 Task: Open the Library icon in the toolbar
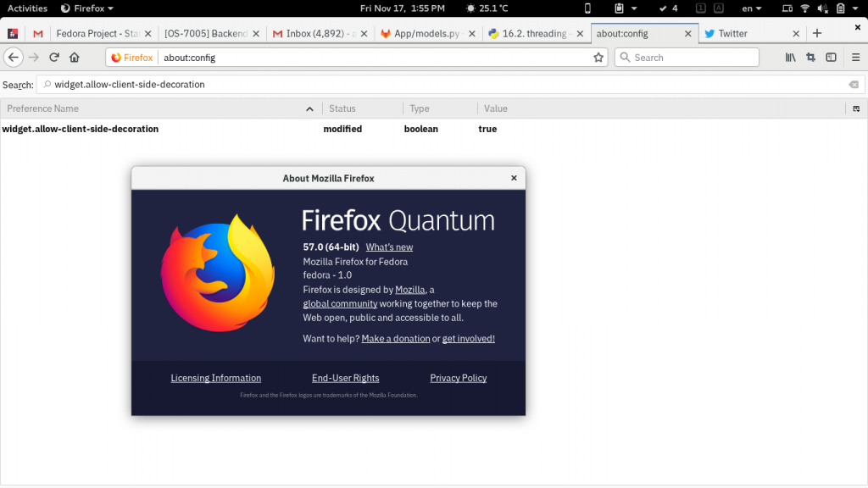791,58
